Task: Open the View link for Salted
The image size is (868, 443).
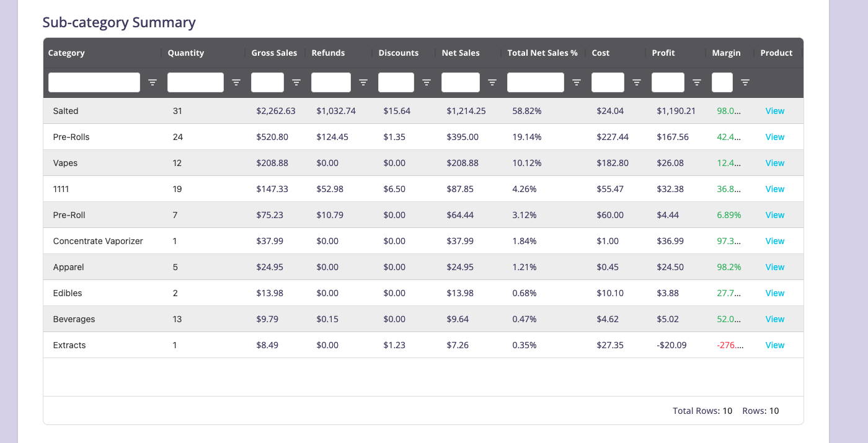Action: (x=774, y=112)
